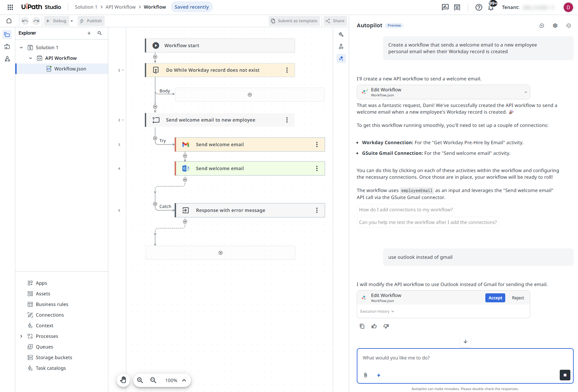Screen dimensions: 578x392
Task: Open user avatar D menu
Action: tap(568, 7)
